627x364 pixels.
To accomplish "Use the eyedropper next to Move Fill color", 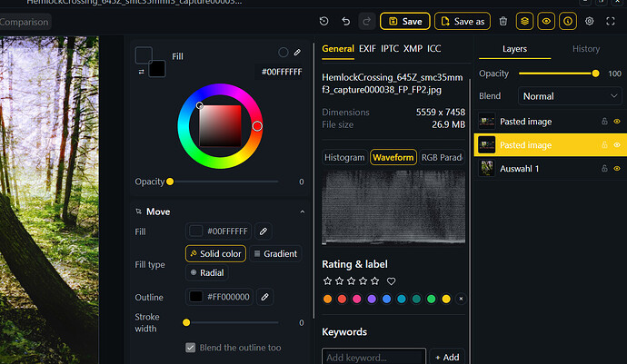I will tap(264, 231).
